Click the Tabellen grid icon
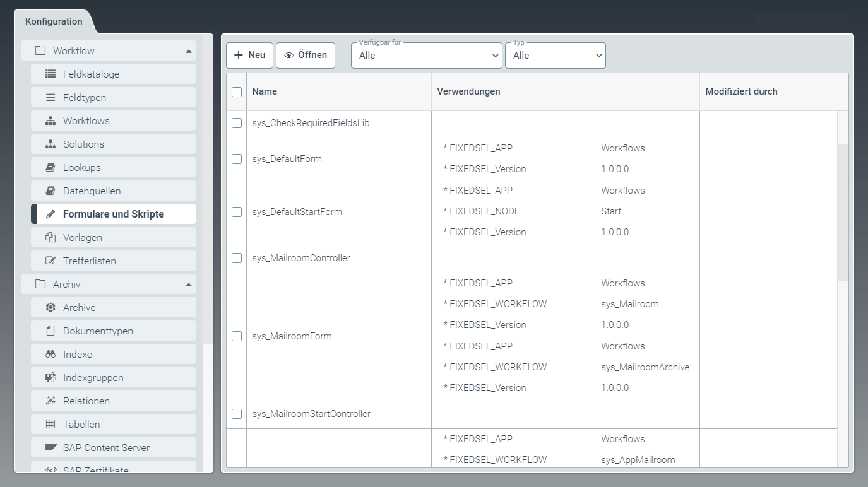This screenshot has height=487, width=868. (x=51, y=424)
